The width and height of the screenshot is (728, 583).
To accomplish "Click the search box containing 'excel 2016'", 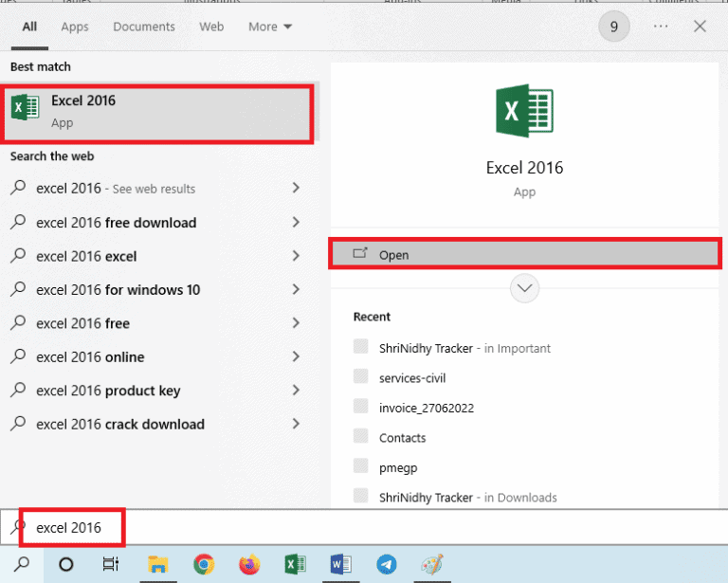I will [x=364, y=527].
